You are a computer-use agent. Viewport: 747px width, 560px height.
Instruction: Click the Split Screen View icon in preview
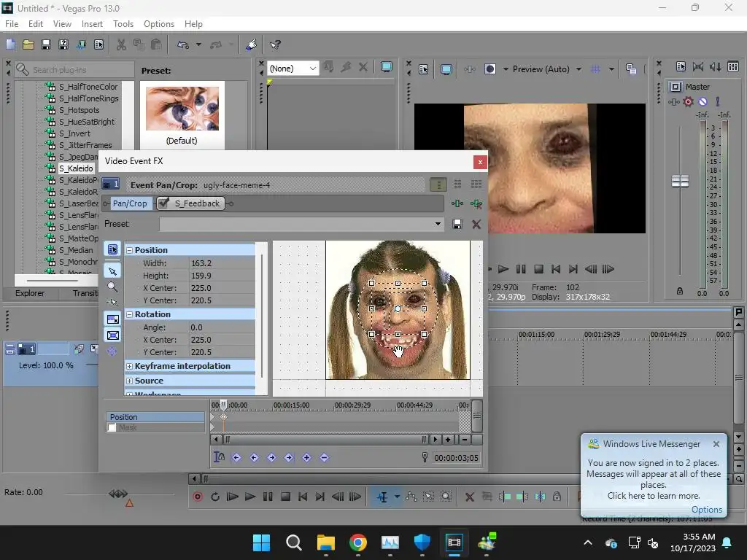pos(490,69)
